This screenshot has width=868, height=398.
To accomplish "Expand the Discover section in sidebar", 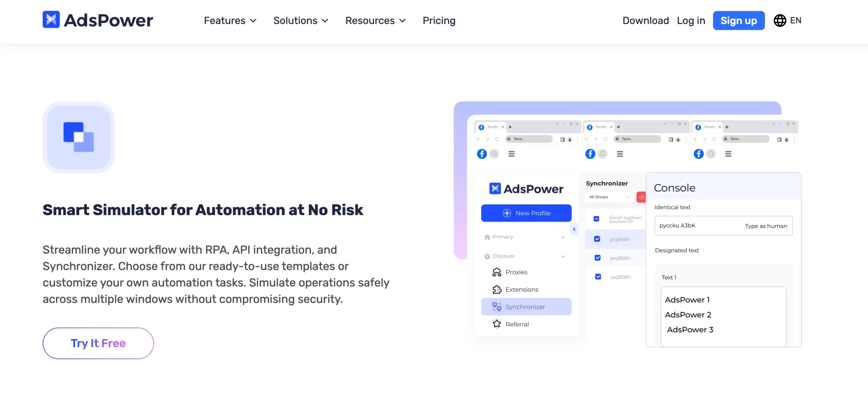I will pyautogui.click(x=524, y=256).
